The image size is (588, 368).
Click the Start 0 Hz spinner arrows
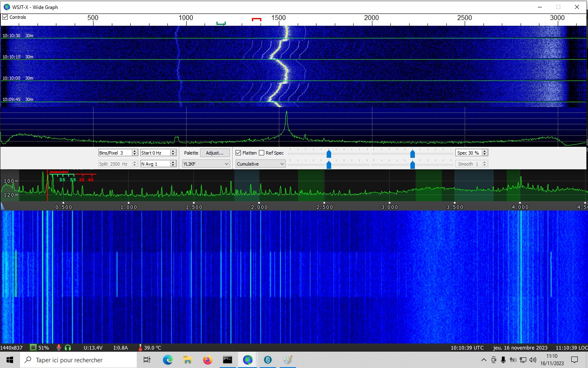click(x=173, y=153)
